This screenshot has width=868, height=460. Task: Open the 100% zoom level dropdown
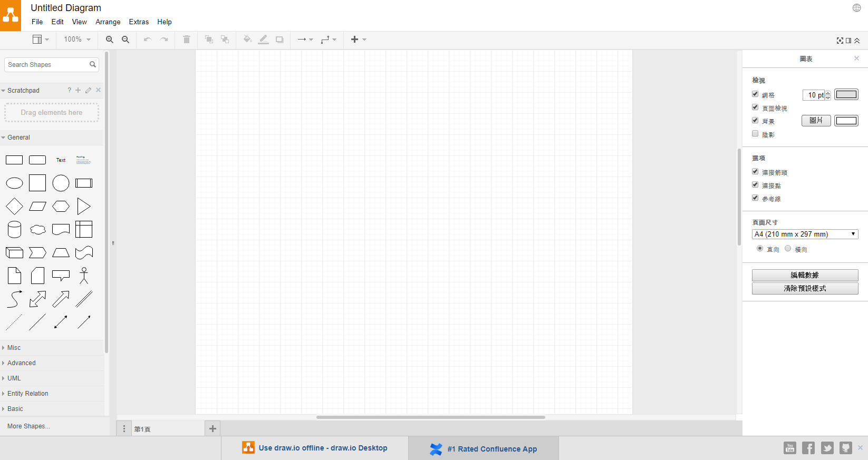pos(77,40)
